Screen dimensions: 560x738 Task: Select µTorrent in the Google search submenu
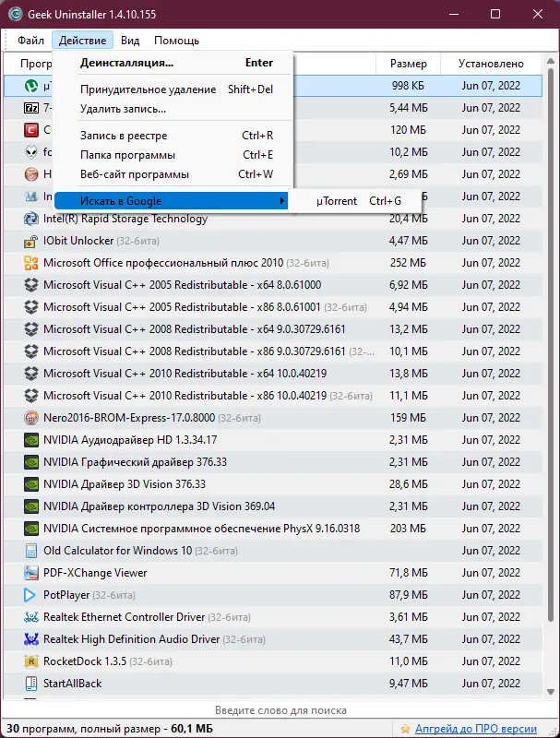click(337, 201)
